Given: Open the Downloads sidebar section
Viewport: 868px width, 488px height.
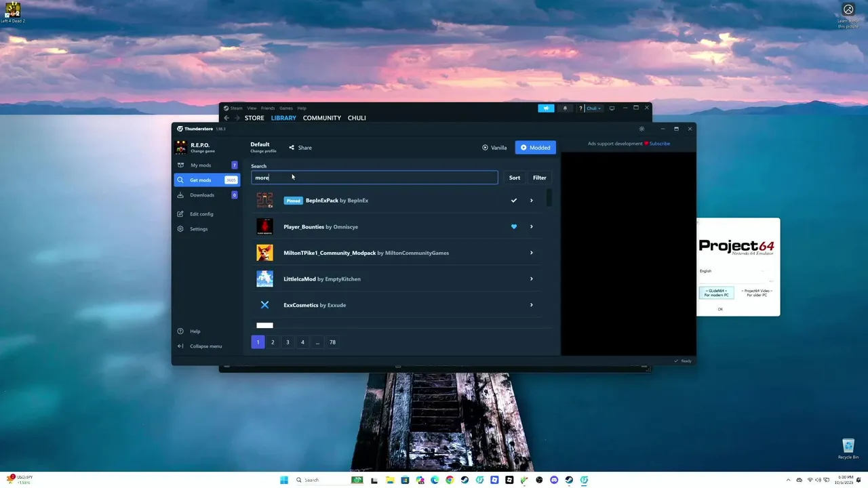Looking at the screenshot, I should (x=206, y=195).
